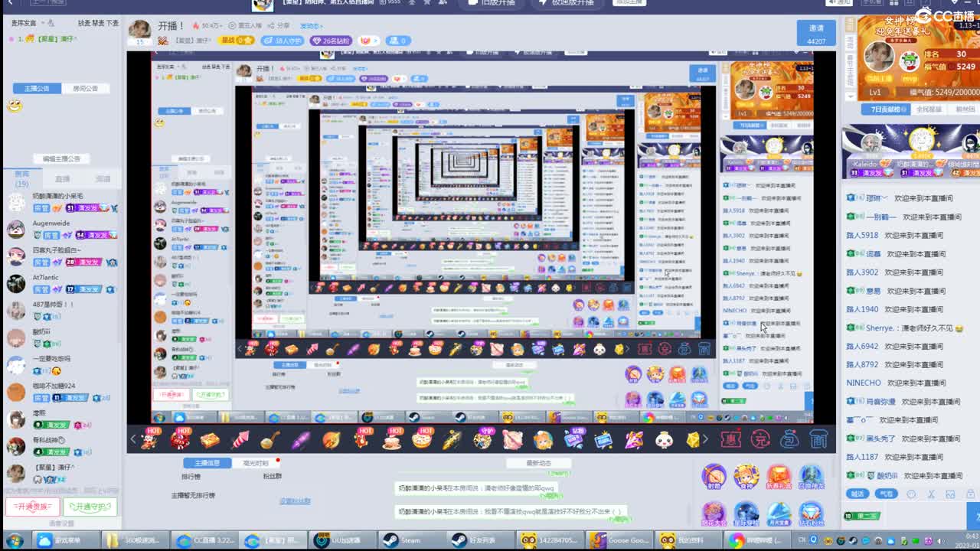Click the 分享 share icon

(x=280, y=26)
